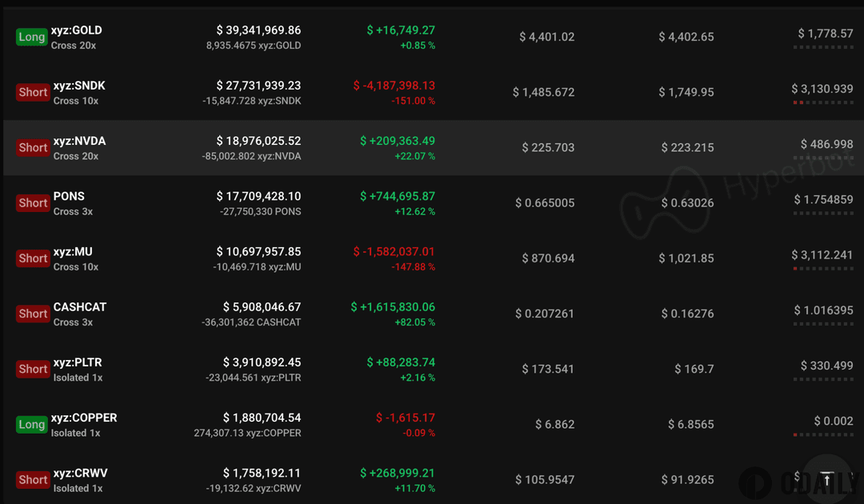Click the liquidation value $ 486.998

click(826, 144)
